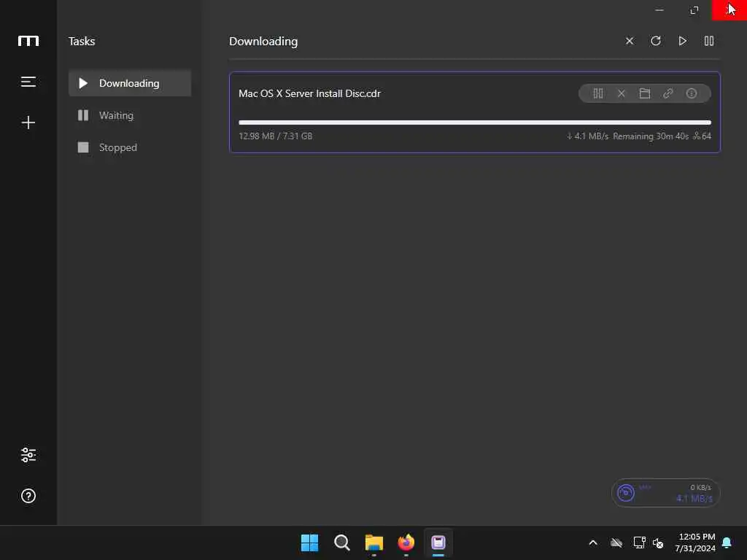Image resolution: width=747 pixels, height=560 pixels.
Task: Show hidden system tray icons
Action: pyautogui.click(x=593, y=542)
